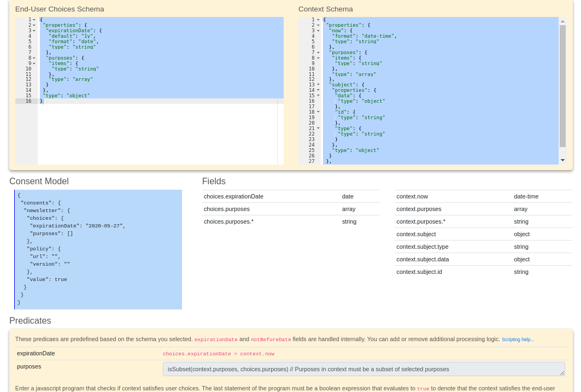Click the Context Schema vertical scrollbar thumb
This screenshot has height=392, width=581.
click(x=562, y=86)
